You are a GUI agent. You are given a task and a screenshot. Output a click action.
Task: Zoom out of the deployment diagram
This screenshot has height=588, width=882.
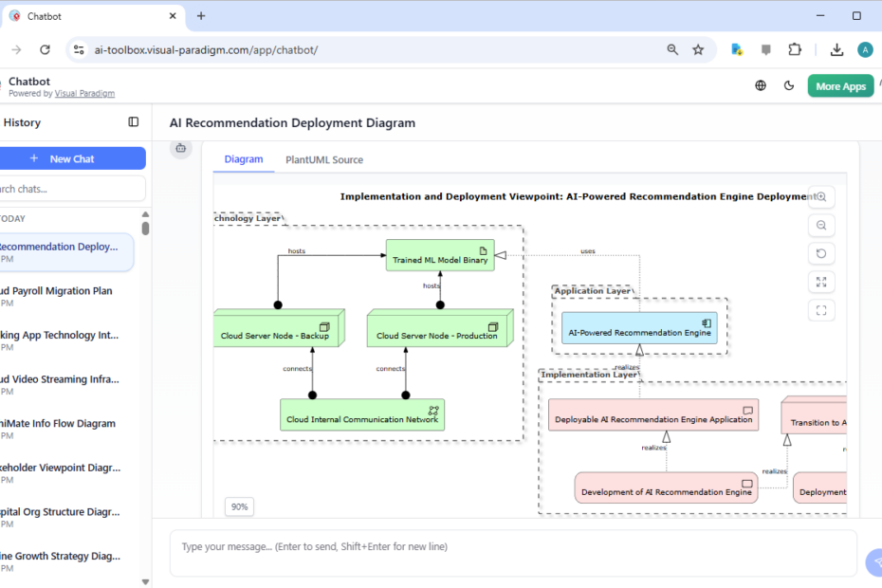[x=821, y=225]
